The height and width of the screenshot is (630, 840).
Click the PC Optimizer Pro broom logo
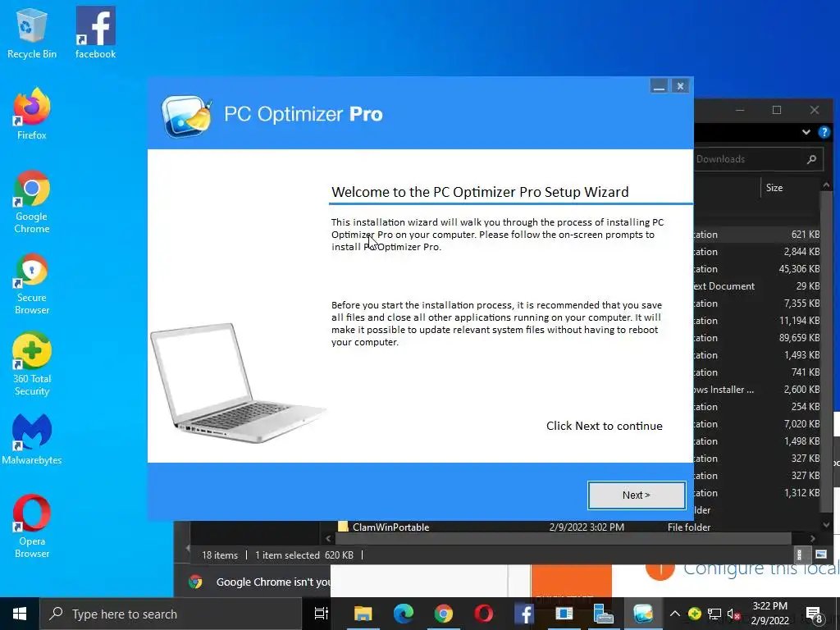(x=187, y=115)
